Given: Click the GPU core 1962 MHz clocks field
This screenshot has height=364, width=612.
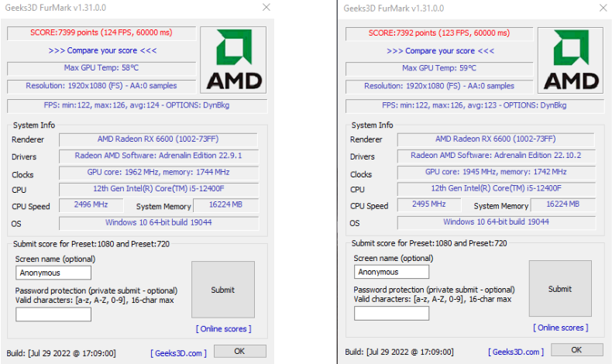Looking at the screenshot, I should (159, 173).
